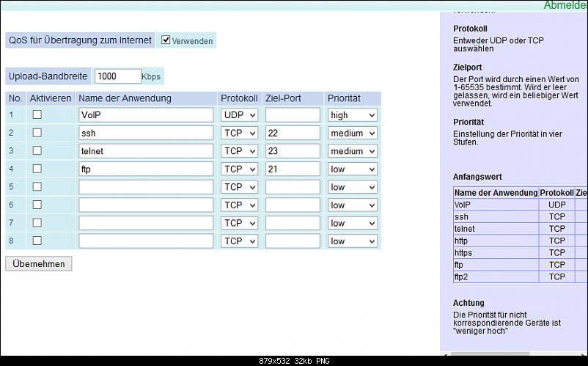Click the Ziel-Port field containing 23

(x=293, y=151)
